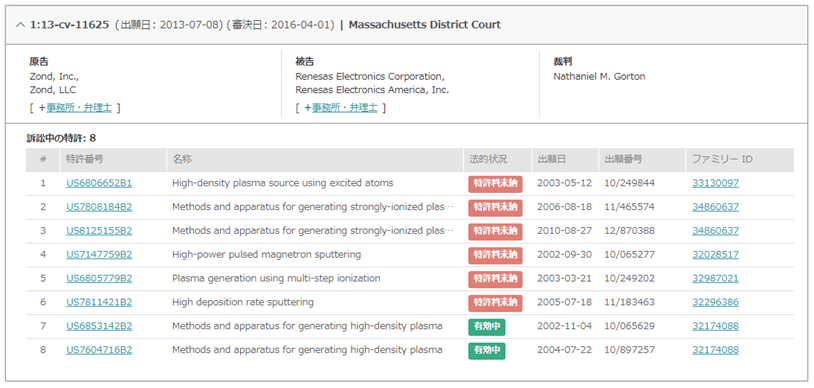Click 特許料未納 badge for US7147759B2
This screenshot has height=388, width=814.
495,256
